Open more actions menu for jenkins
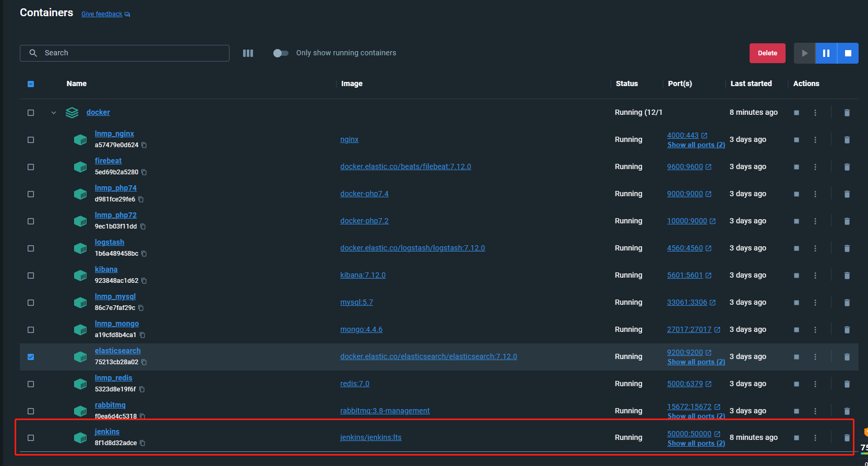 [815, 438]
